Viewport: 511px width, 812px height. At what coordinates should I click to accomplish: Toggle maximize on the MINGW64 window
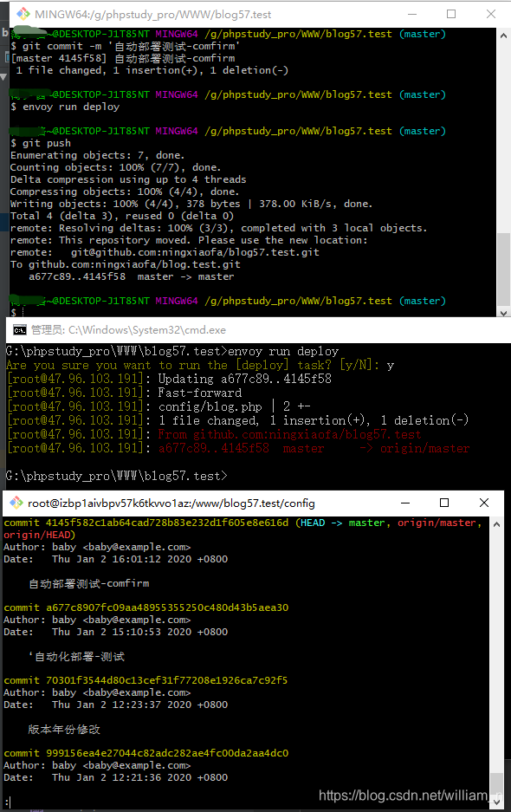[x=451, y=13]
